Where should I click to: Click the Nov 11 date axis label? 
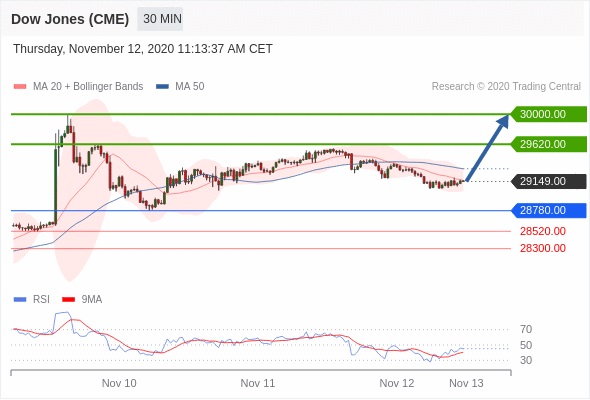point(258,383)
